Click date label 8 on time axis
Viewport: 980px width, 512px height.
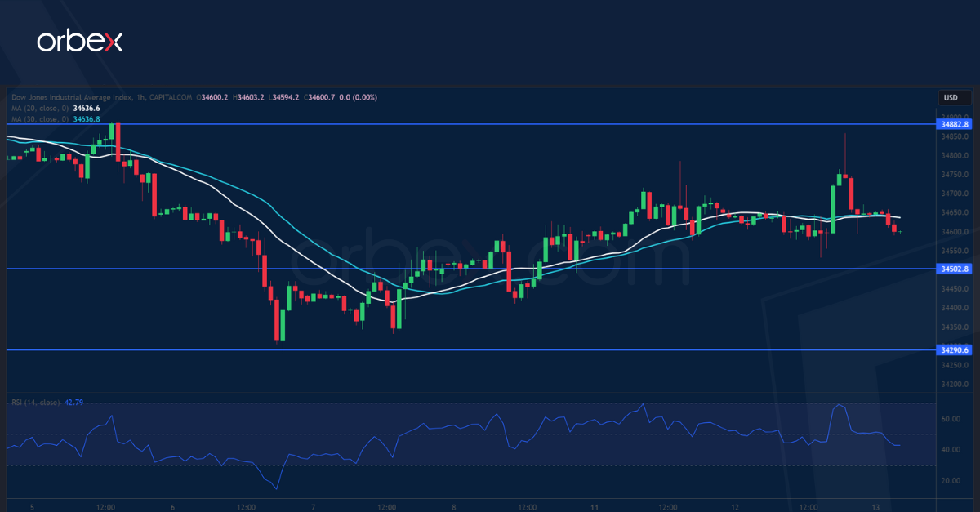455,506
